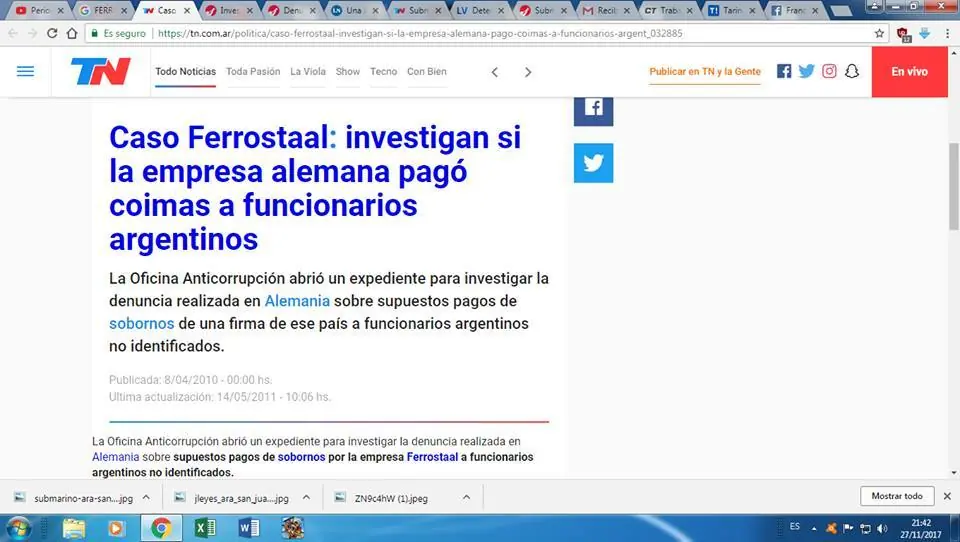This screenshot has height=542, width=960.
Task: Close the active Caso tab
Action: click(187, 10)
